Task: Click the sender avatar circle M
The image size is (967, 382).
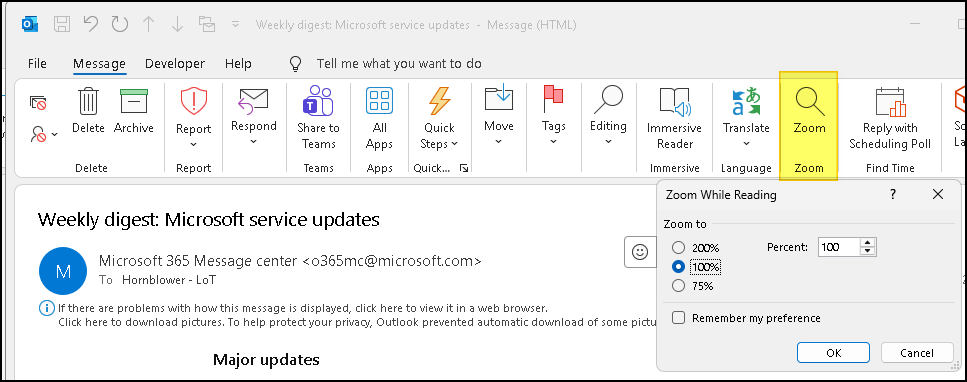Action: tap(62, 271)
